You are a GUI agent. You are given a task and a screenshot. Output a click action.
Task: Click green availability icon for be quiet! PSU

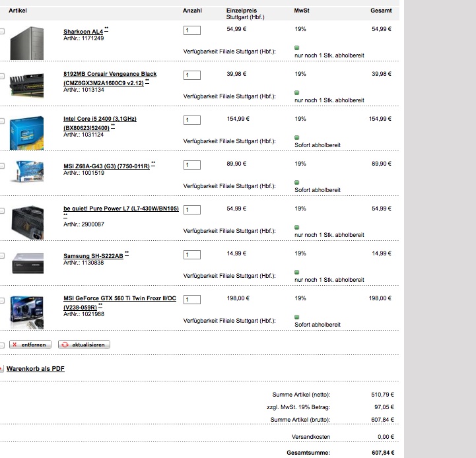tap(297, 227)
